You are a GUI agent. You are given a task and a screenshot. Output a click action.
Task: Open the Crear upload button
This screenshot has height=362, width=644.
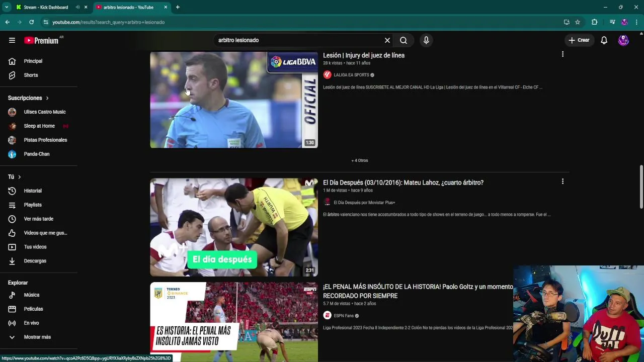click(579, 40)
